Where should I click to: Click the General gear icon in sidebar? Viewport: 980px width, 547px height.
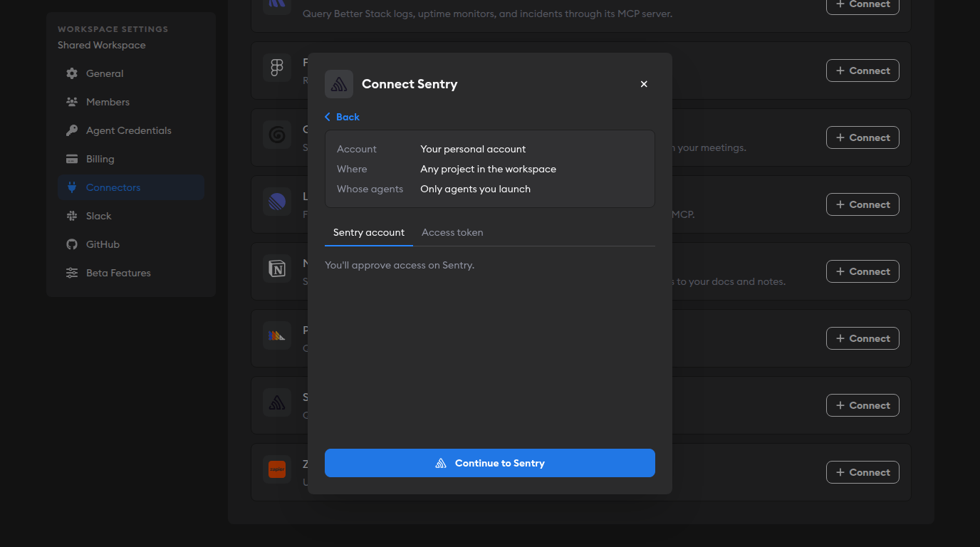[72, 73]
